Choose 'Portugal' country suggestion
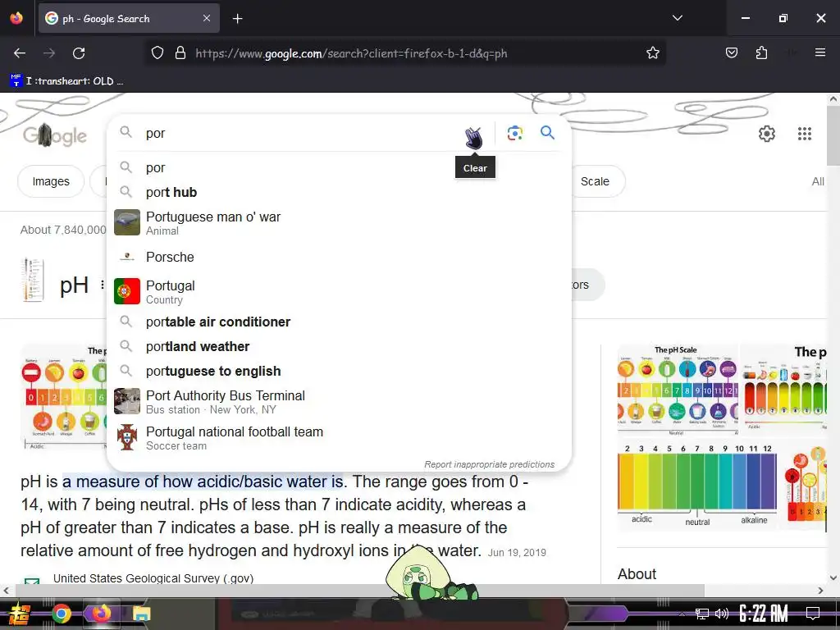Viewport: 840px width, 630px height. click(x=339, y=291)
